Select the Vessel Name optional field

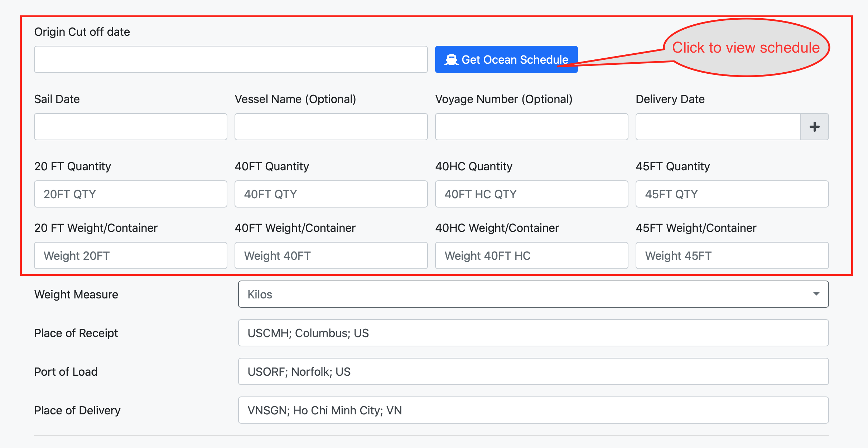(331, 127)
